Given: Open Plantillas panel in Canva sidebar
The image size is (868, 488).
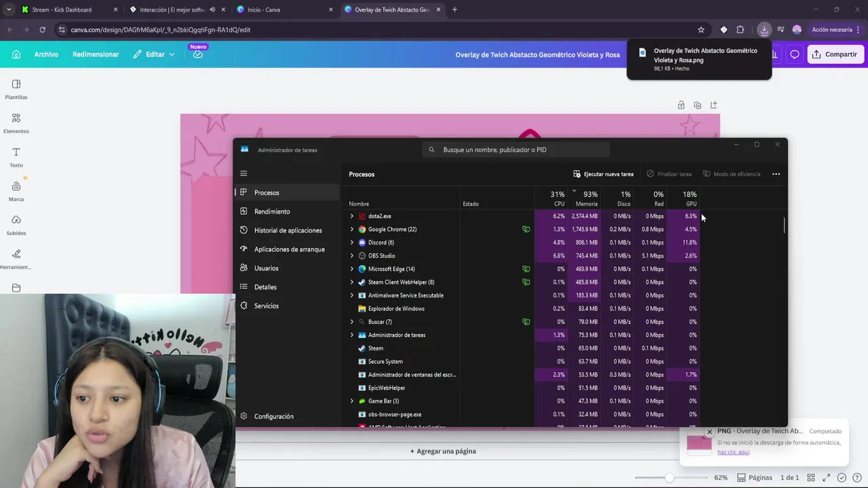Looking at the screenshot, I should pos(16,89).
